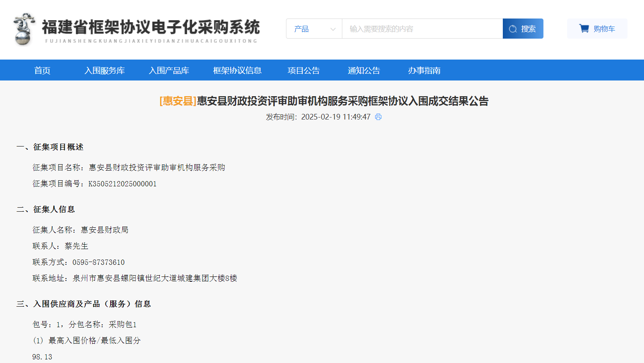644x363 pixels.
Task: Click the 福建省框架协议电子化采购系统 site title
Action: point(151,27)
